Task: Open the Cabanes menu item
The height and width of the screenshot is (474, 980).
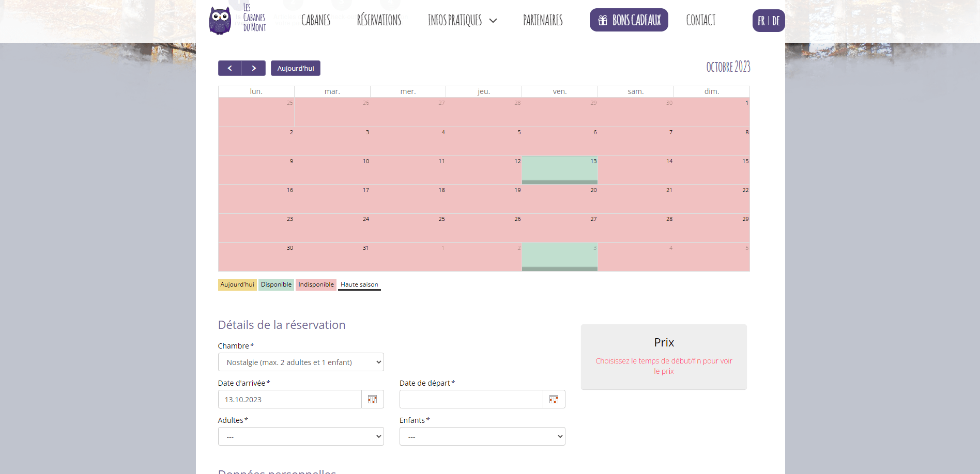Action: [x=316, y=21]
